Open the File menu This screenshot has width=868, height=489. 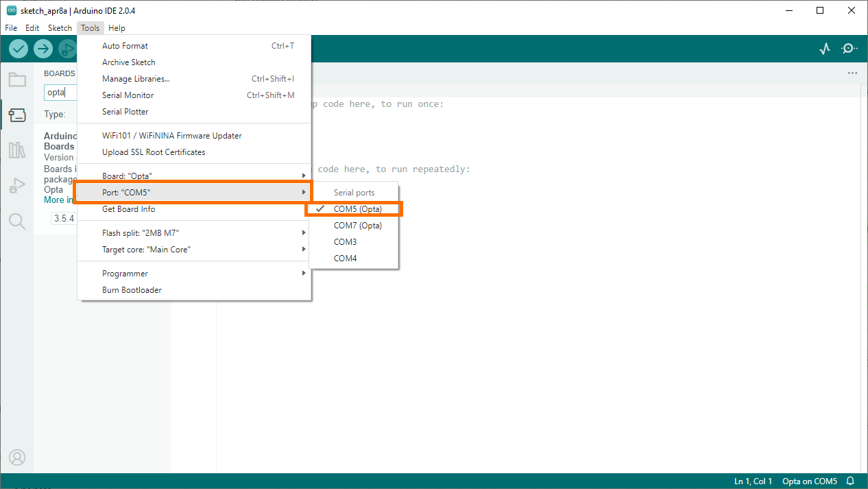(x=11, y=28)
